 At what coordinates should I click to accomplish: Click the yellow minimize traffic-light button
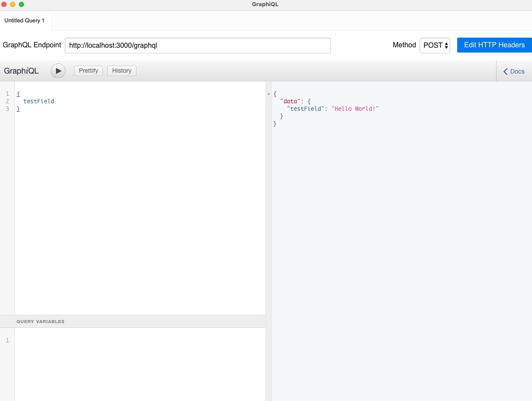pyautogui.click(x=12, y=4)
